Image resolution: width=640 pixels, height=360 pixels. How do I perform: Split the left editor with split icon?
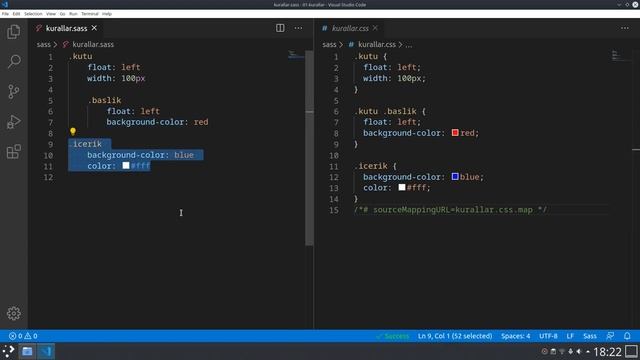point(280,28)
